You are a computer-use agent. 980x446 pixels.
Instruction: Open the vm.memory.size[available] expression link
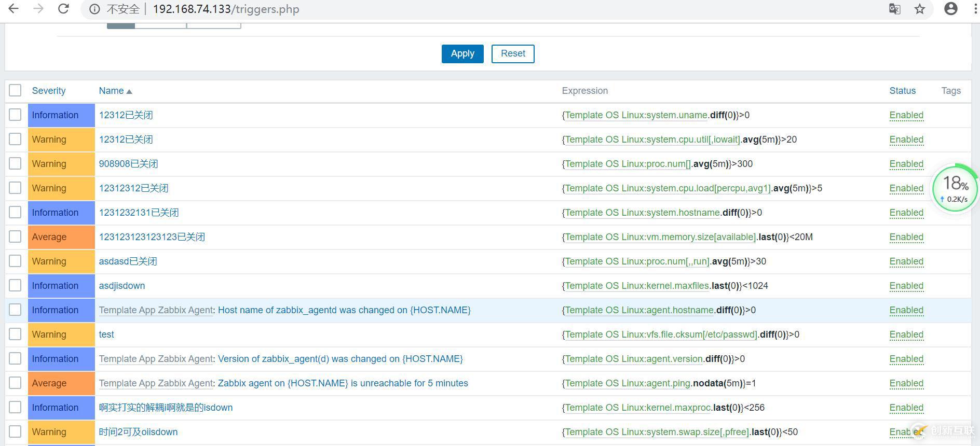coord(661,237)
